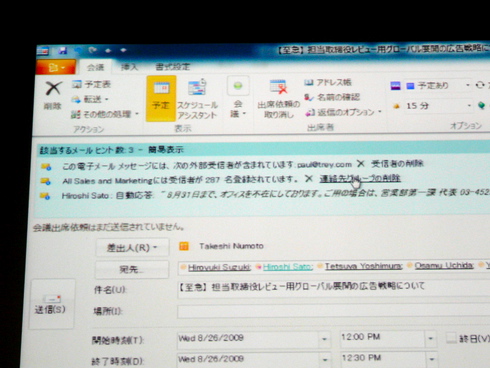This screenshot has width=490, height=368.
Task: Open the 予定あり show-as color dropdown
Action: point(468,86)
